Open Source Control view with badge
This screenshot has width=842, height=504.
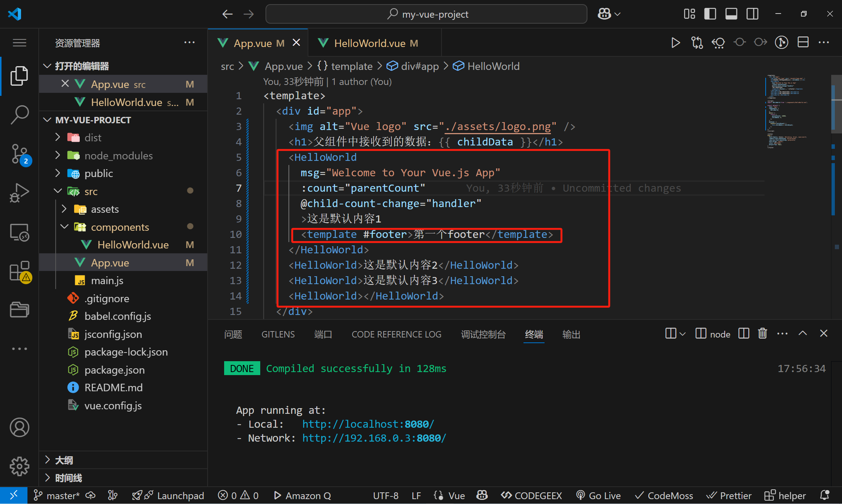19,154
